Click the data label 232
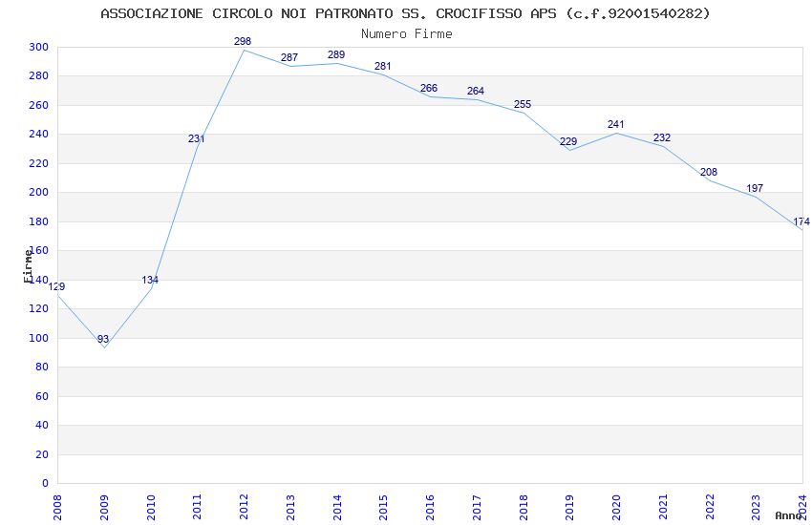 pos(662,137)
